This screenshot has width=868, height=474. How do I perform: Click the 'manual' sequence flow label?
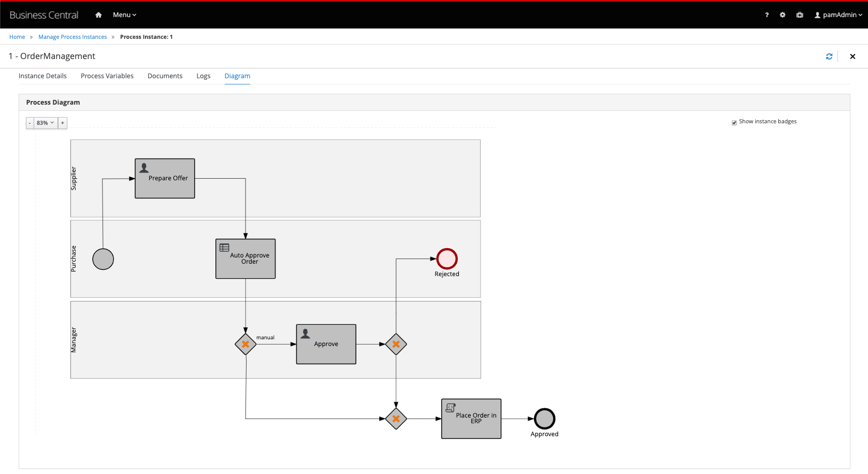[x=265, y=337]
